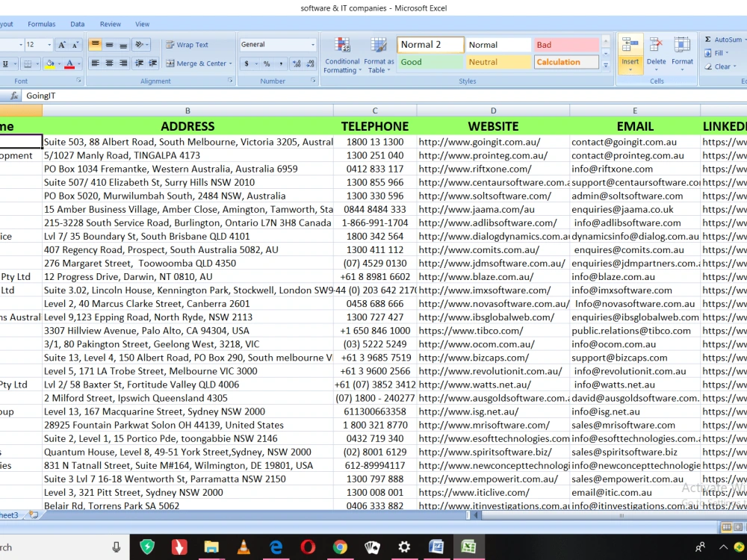Select the Sheet3 tab
Viewport: 747px width, 560px height.
pos(10,514)
